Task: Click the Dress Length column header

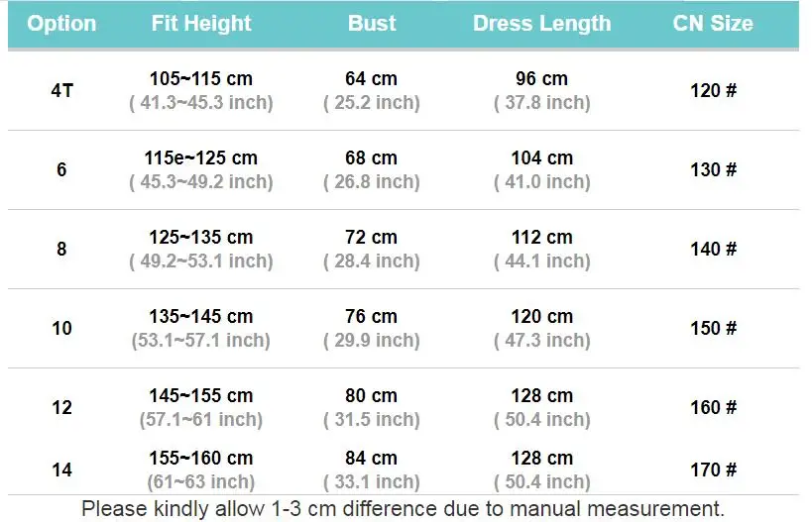Action: tap(541, 24)
